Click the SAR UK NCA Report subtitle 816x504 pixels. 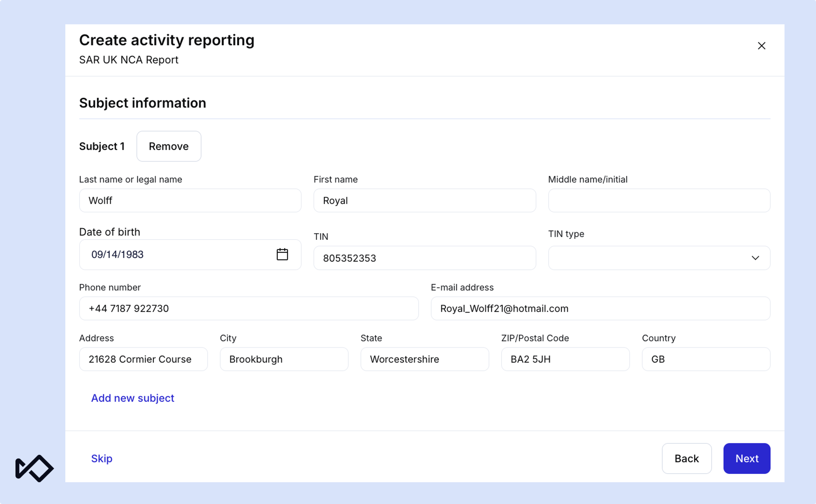128,60
